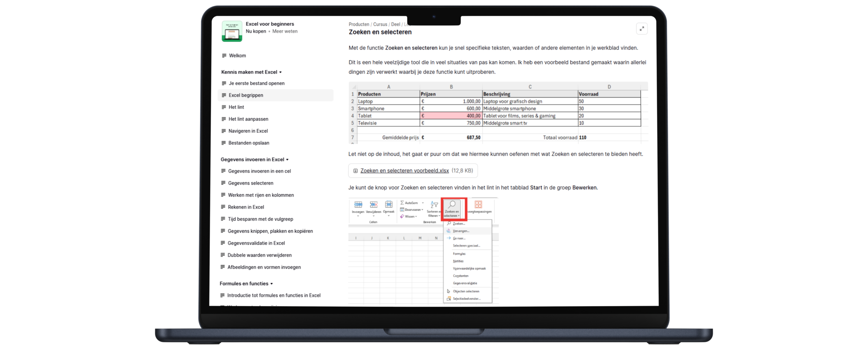Select Selecteren speciaal menu entry

click(467, 246)
